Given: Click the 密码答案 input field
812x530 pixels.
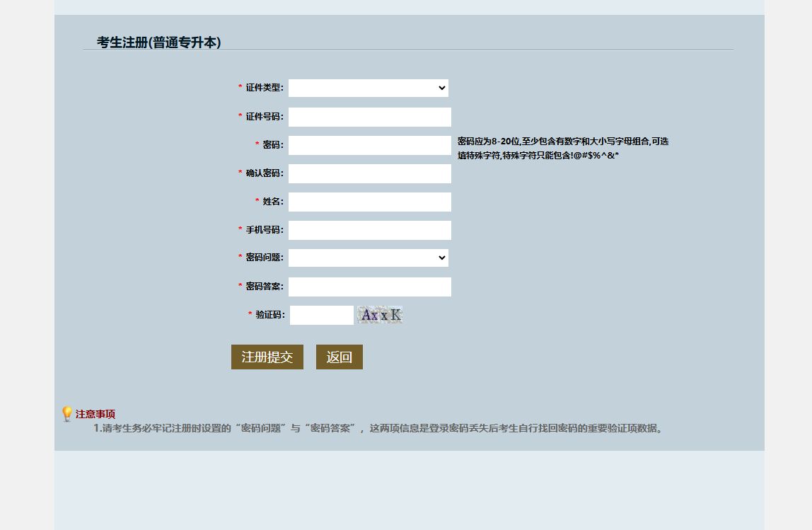Looking at the screenshot, I should (369, 287).
